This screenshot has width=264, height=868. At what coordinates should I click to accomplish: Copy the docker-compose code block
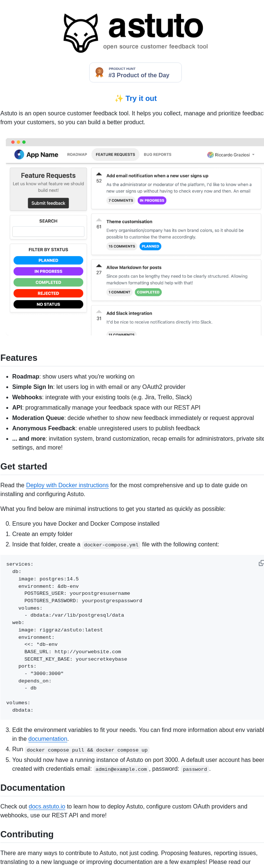point(261,563)
